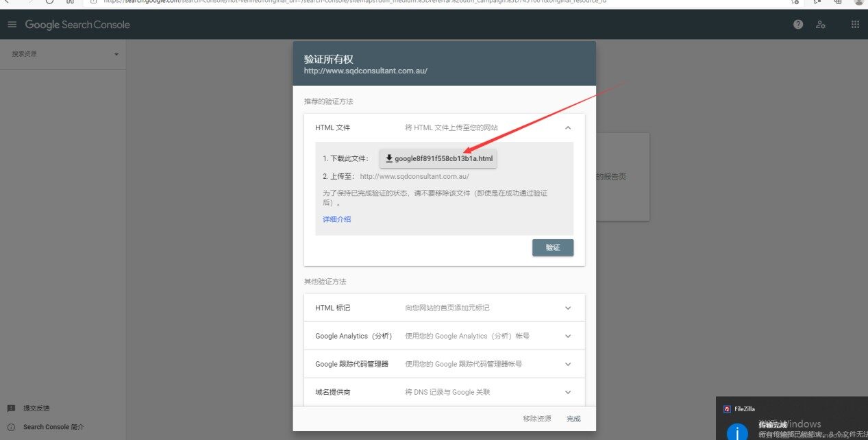This screenshot has height=440, width=868.
Task: Open the user settings person icon
Action: click(x=821, y=25)
